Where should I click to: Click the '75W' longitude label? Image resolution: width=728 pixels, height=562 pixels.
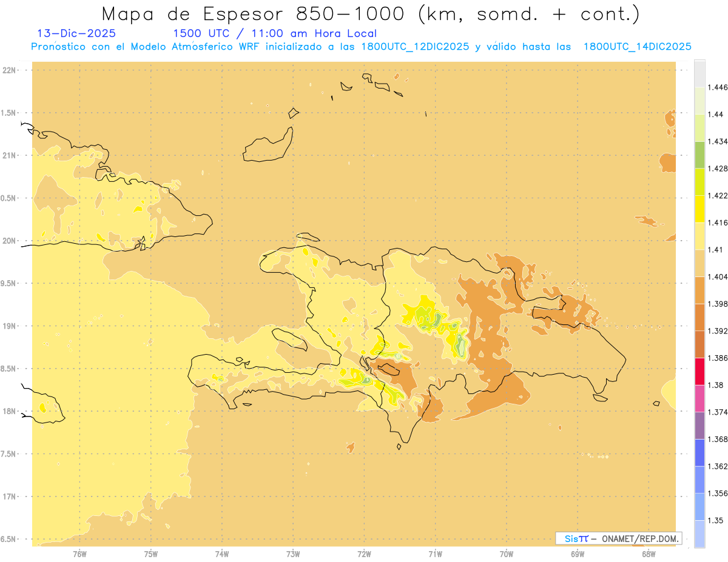[151, 554]
